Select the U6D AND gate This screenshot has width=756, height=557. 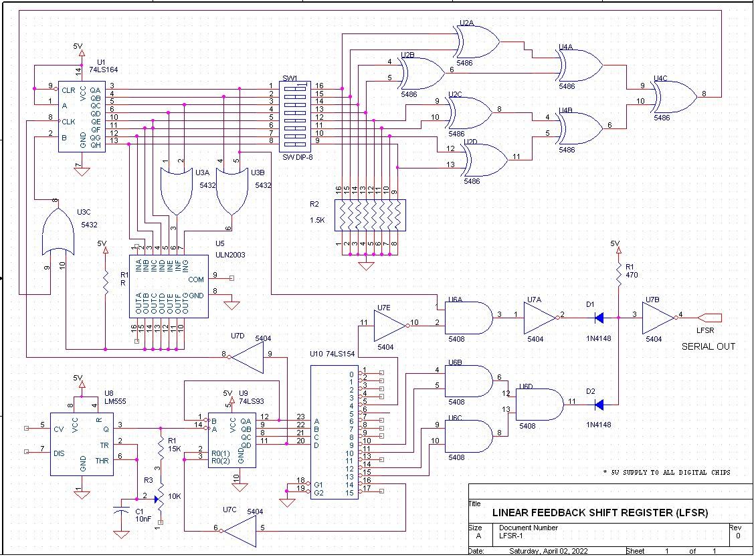pos(540,405)
